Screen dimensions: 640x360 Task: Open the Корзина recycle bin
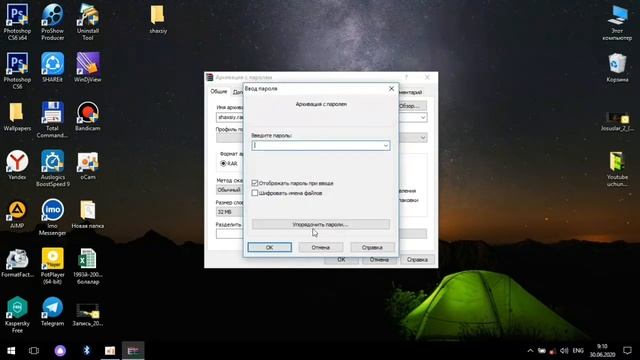tap(617, 67)
